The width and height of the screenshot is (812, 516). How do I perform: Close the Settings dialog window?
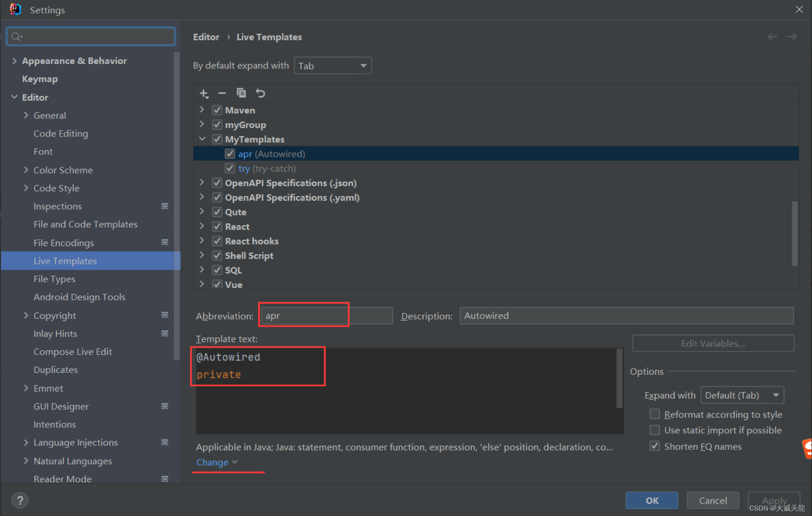click(x=799, y=9)
